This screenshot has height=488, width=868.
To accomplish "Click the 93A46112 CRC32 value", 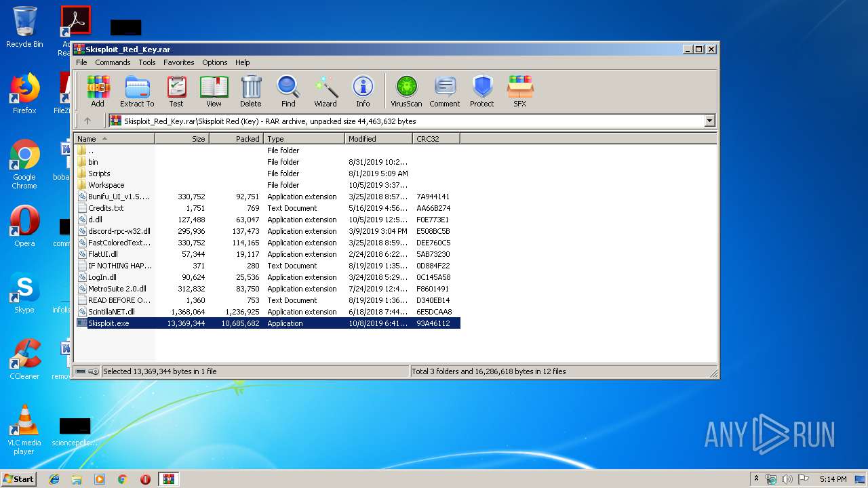I will pyautogui.click(x=433, y=323).
